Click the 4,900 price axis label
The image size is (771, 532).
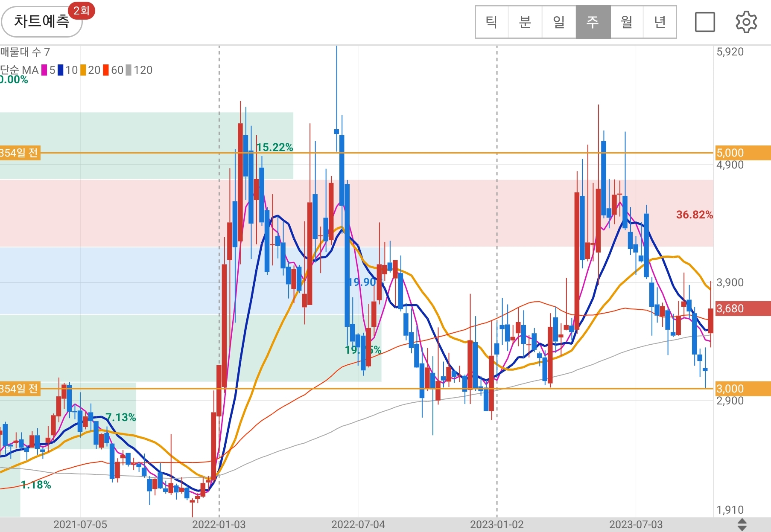tap(730, 165)
